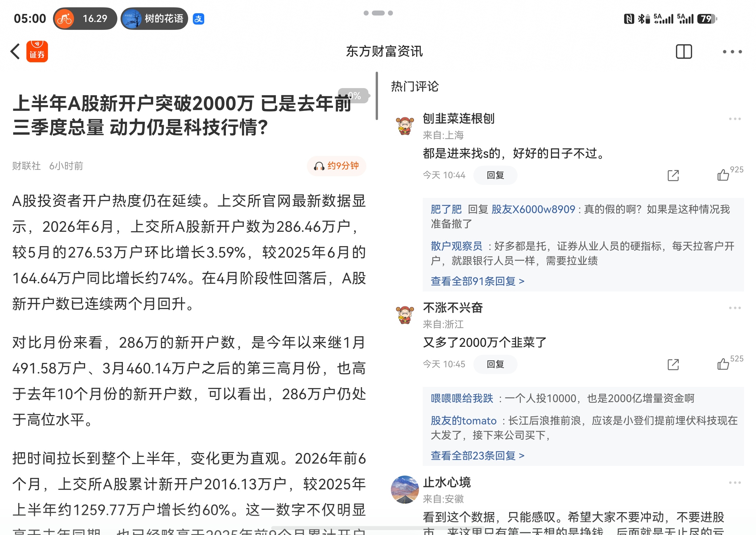This screenshot has width=756, height=535.
Task: Toggle the split-view layout icon
Action: [683, 52]
